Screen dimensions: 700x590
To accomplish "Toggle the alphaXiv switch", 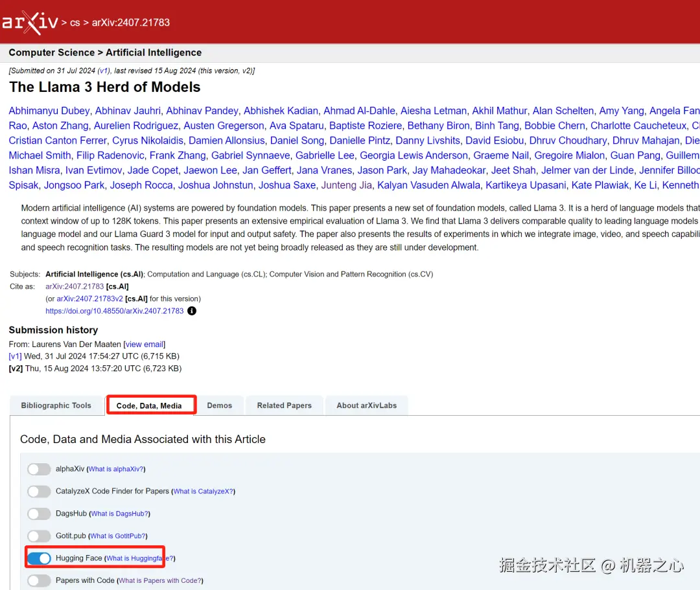I will tap(39, 469).
